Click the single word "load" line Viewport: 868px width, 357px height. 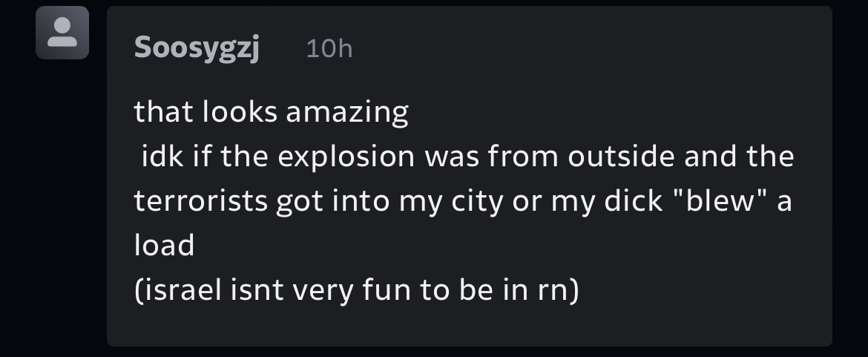coord(164,245)
